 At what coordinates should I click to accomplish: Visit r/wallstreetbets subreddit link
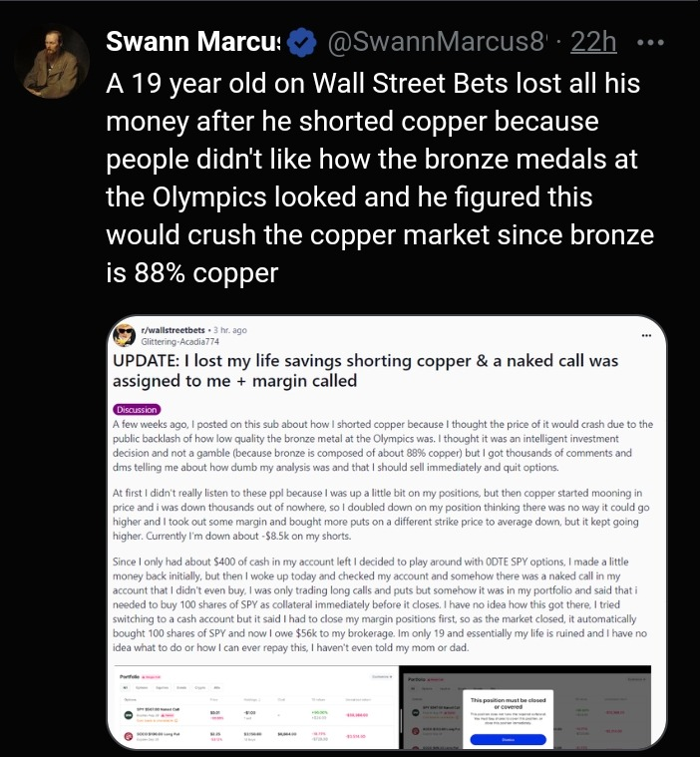[173, 330]
